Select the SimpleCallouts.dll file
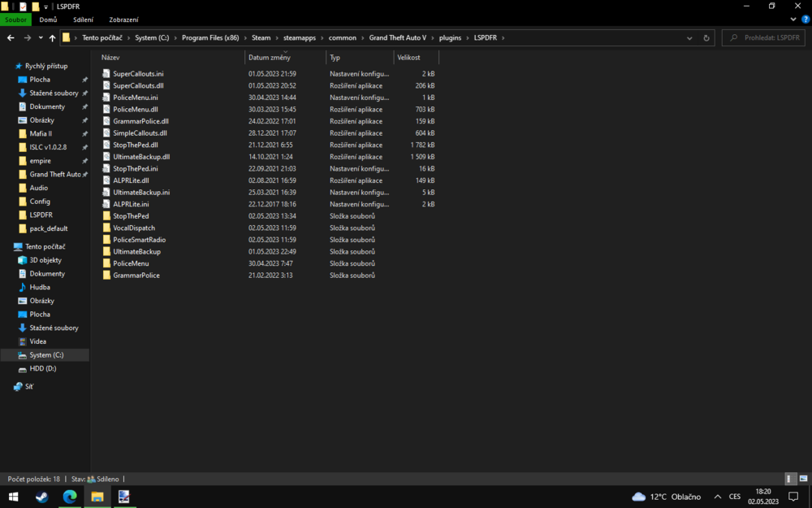This screenshot has width=812, height=508. (140, 133)
